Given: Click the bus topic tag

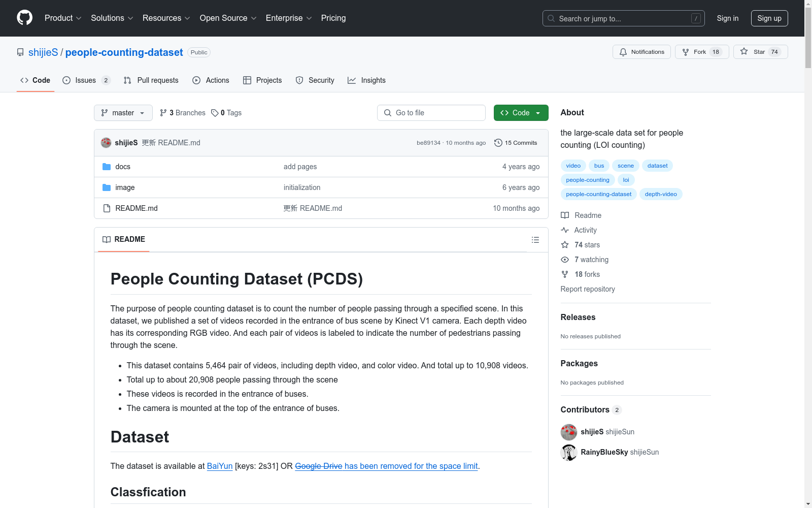Looking at the screenshot, I should click(599, 166).
